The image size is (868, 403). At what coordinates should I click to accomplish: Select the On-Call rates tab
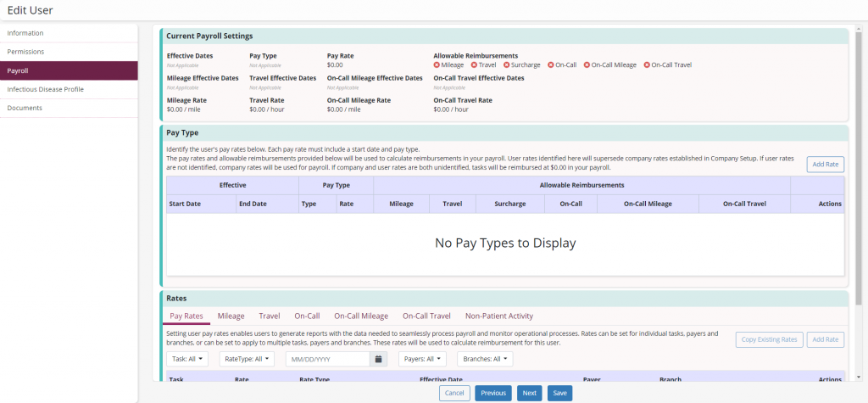tap(307, 316)
